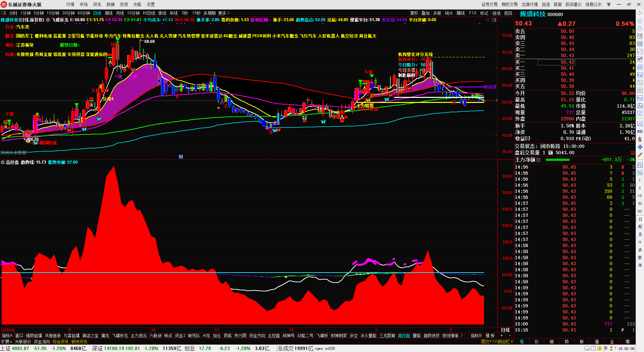Select 60-minute period in right sidebar
The width and height of the screenshot is (644, 352).
(x=640, y=211)
